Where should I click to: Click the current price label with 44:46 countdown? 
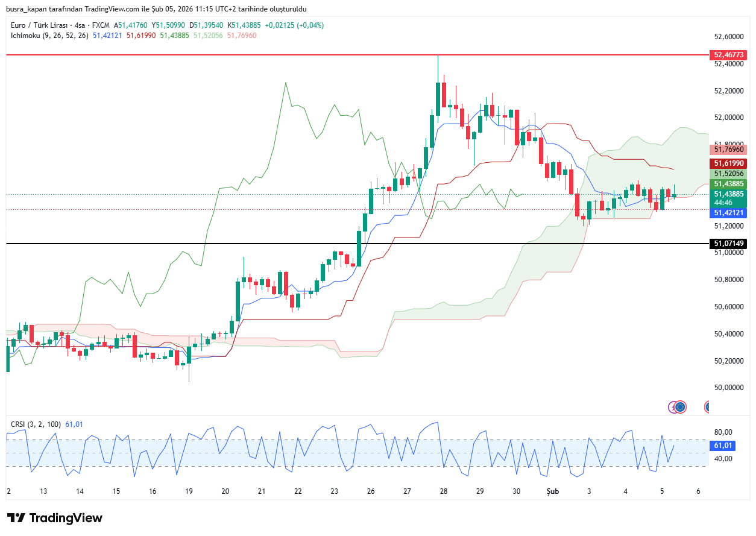click(729, 198)
